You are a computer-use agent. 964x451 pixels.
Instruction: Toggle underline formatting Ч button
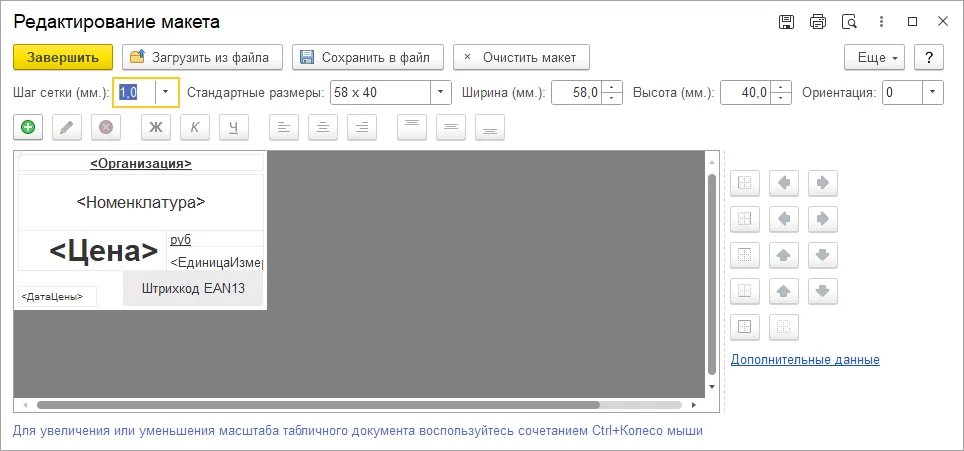click(x=234, y=127)
